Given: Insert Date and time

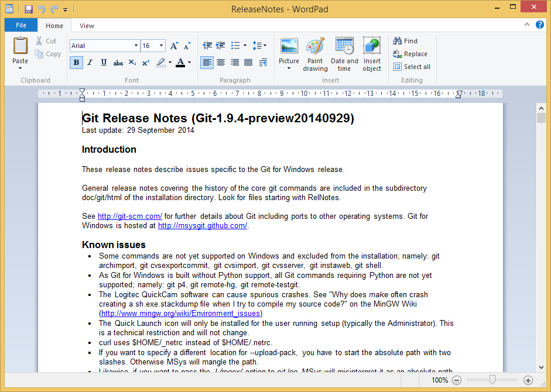Looking at the screenshot, I should pyautogui.click(x=344, y=54).
